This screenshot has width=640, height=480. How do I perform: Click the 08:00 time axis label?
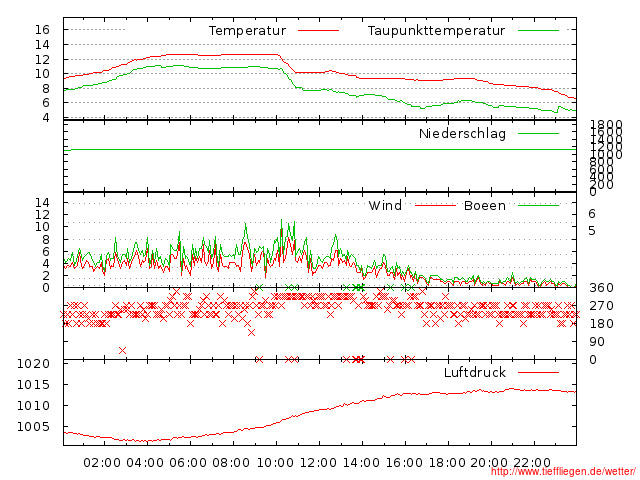click(231, 463)
